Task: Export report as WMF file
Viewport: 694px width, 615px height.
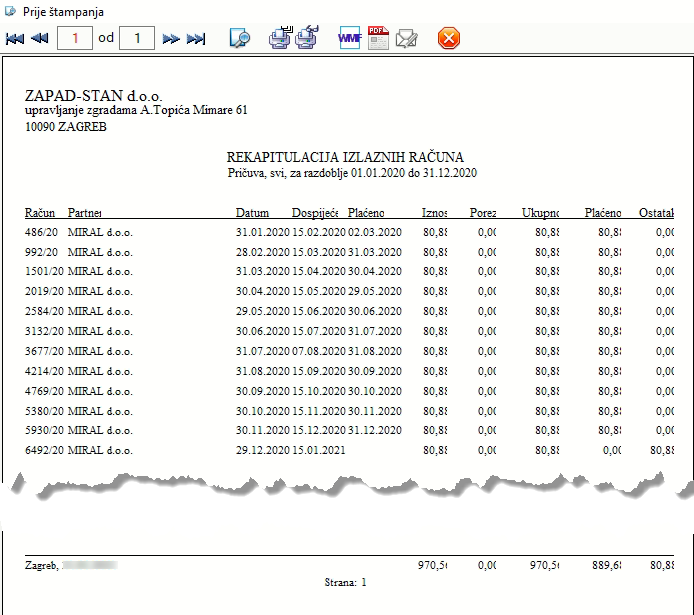Action: (350, 38)
